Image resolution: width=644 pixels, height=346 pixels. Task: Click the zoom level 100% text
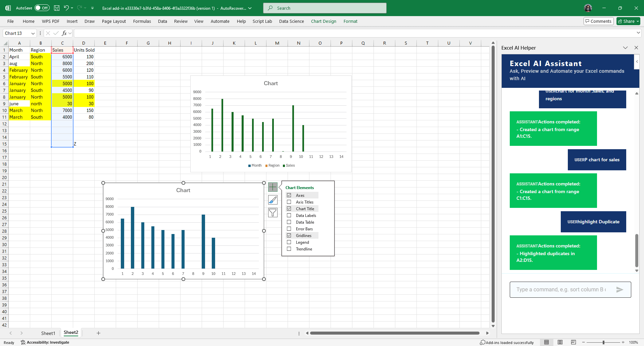[633, 342]
